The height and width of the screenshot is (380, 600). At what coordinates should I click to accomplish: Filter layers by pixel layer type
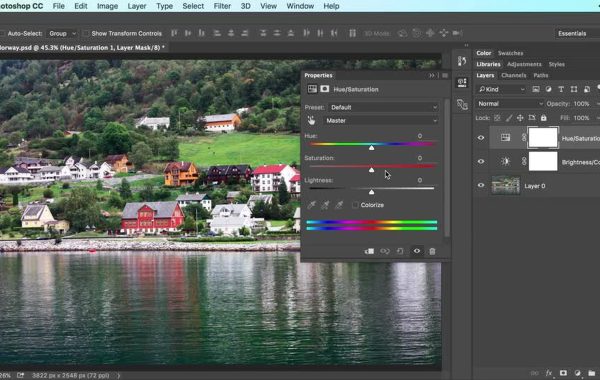(536, 89)
